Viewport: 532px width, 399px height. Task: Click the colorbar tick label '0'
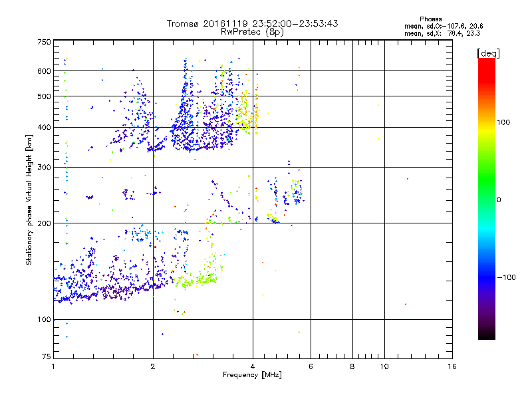(499, 200)
